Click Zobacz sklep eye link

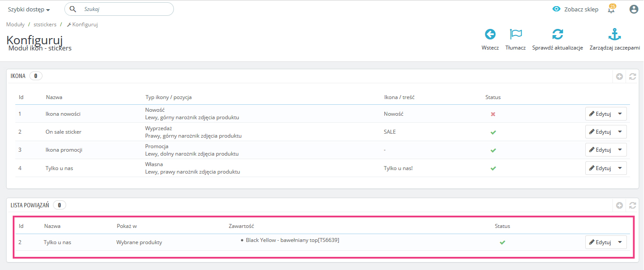coord(575,9)
